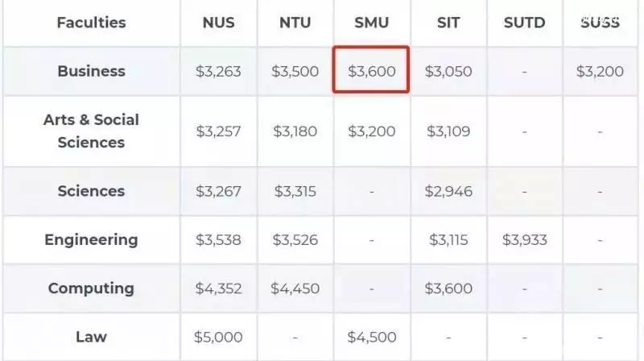Click the Engineering row label
This screenshot has width=644, height=361.
click(91, 239)
